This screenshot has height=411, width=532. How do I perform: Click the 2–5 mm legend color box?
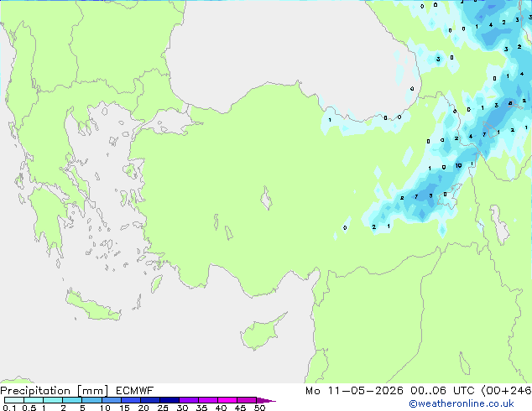tap(72, 400)
